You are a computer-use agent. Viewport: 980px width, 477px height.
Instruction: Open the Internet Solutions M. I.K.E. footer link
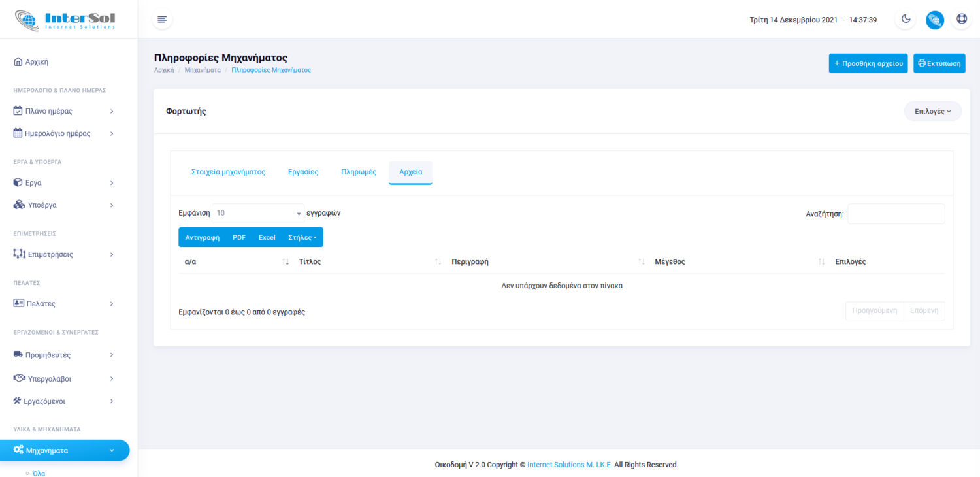(570, 465)
